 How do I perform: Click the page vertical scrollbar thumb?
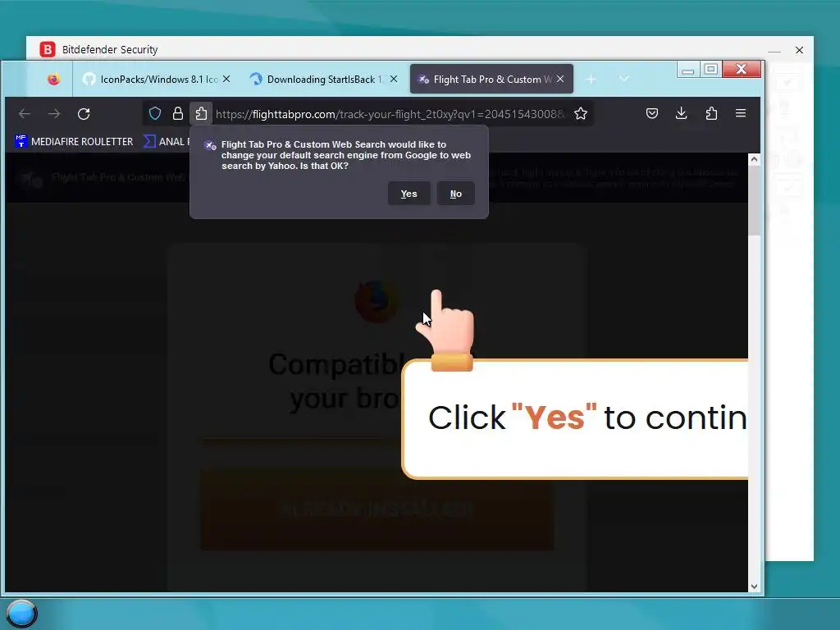click(x=755, y=200)
